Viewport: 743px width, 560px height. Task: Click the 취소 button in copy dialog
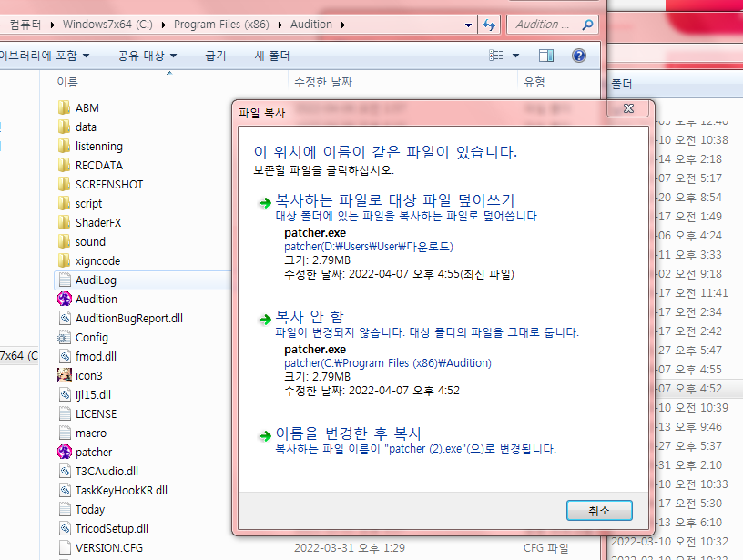tap(599, 510)
